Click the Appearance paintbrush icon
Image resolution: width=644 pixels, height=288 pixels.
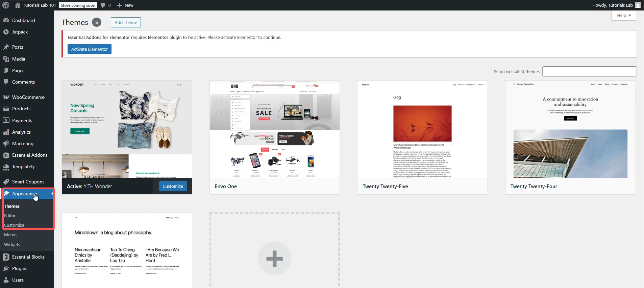[x=6, y=194]
